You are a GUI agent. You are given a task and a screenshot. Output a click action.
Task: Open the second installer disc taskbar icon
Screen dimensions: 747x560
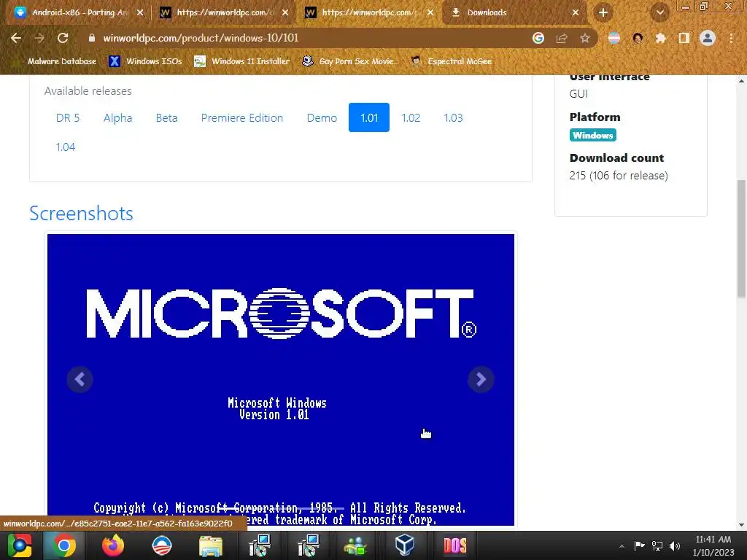[x=308, y=545]
